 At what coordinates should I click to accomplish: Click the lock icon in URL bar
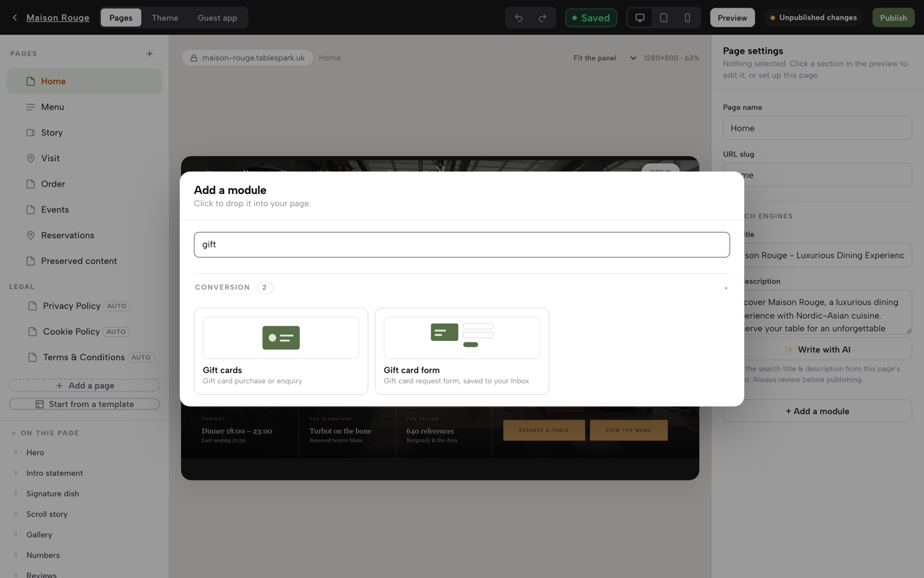click(x=194, y=58)
